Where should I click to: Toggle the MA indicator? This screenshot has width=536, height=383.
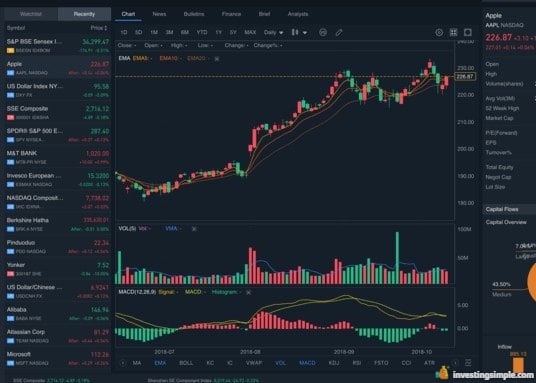tap(137, 363)
